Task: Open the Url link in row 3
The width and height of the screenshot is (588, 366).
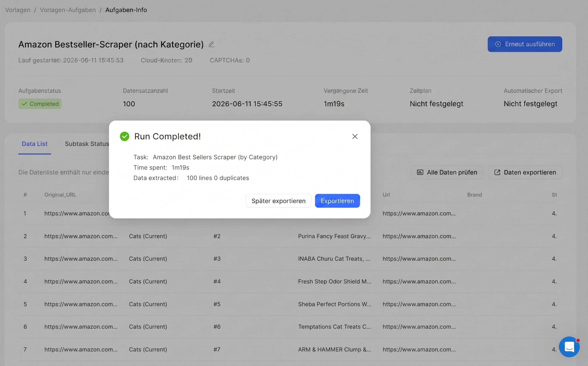Action: pyautogui.click(x=419, y=259)
